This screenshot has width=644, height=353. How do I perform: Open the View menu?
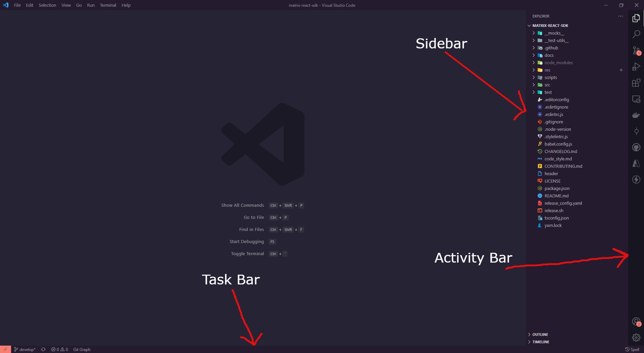pos(66,5)
